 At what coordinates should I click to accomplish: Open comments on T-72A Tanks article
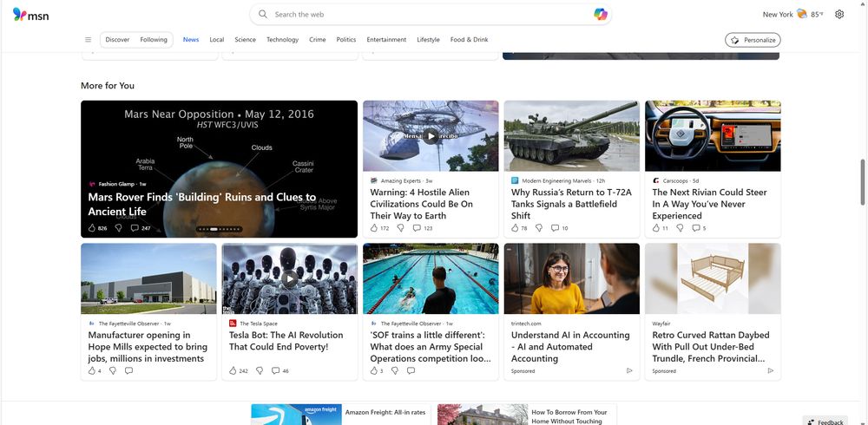click(x=559, y=228)
